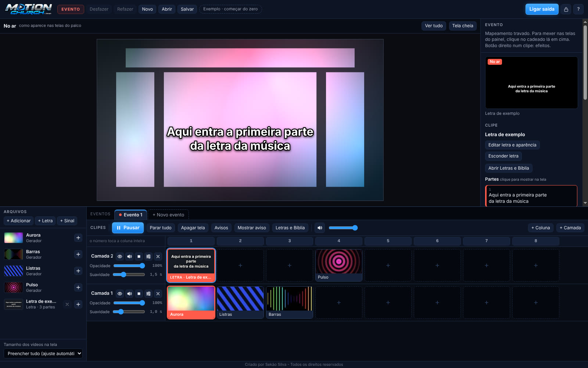Show lyric part 1 Aqui entra a primeira parte
This screenshot has height=368, width=588.
(x=531, y=196)
